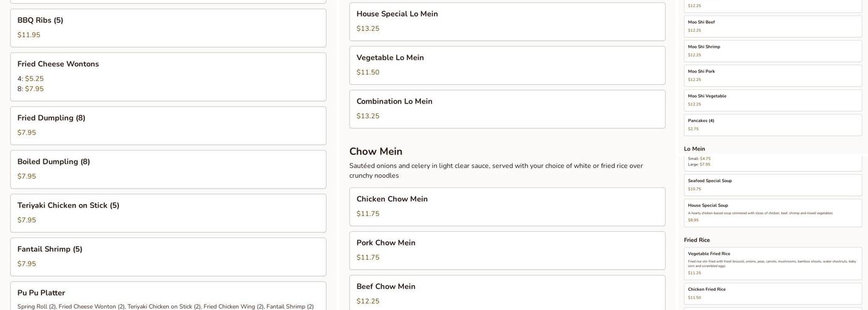The width and height of the screenshot is (868, 310).
Task: Open Beef Chow Mein item
Action: point(507,293)
